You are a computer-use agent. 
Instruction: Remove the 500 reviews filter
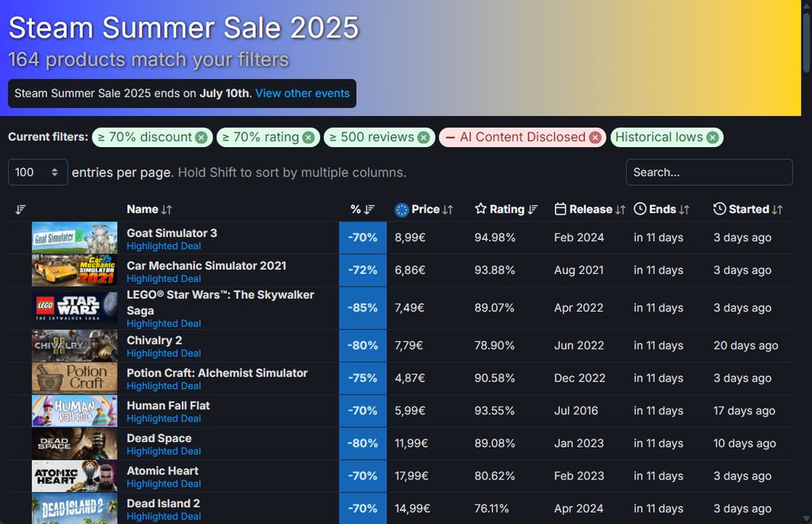(x=424, y=137)
